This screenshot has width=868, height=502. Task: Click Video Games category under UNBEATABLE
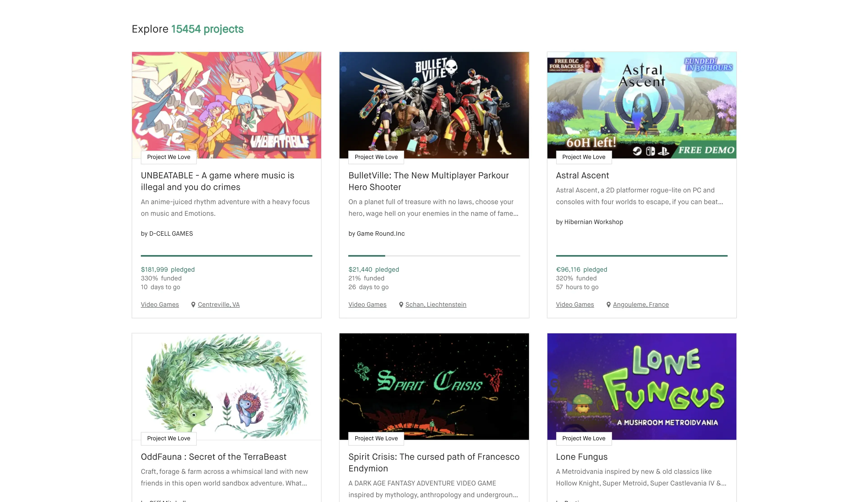[x=160, y=305]
